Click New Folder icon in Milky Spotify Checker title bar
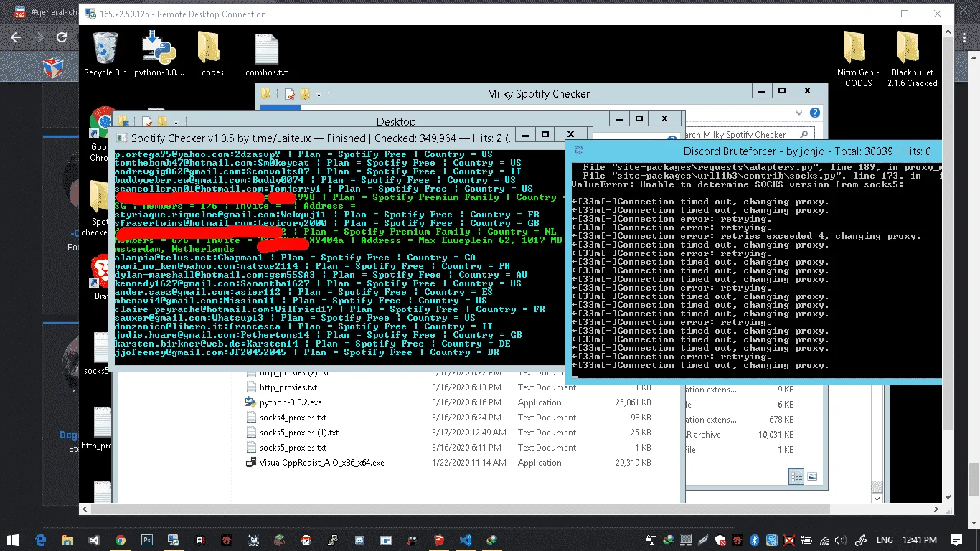The width and height of the screenshot is (980, 551). click(305, 94)
